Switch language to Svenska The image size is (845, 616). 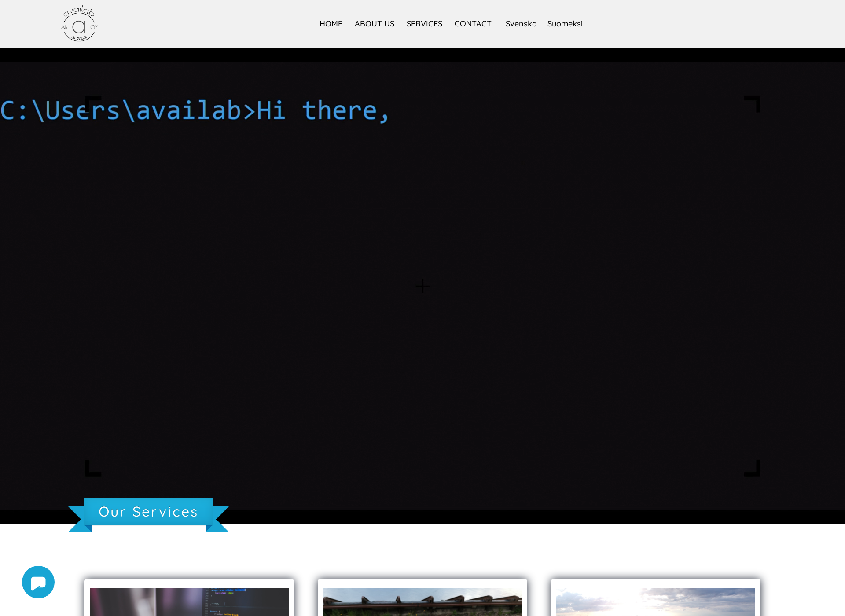point(521,23)
